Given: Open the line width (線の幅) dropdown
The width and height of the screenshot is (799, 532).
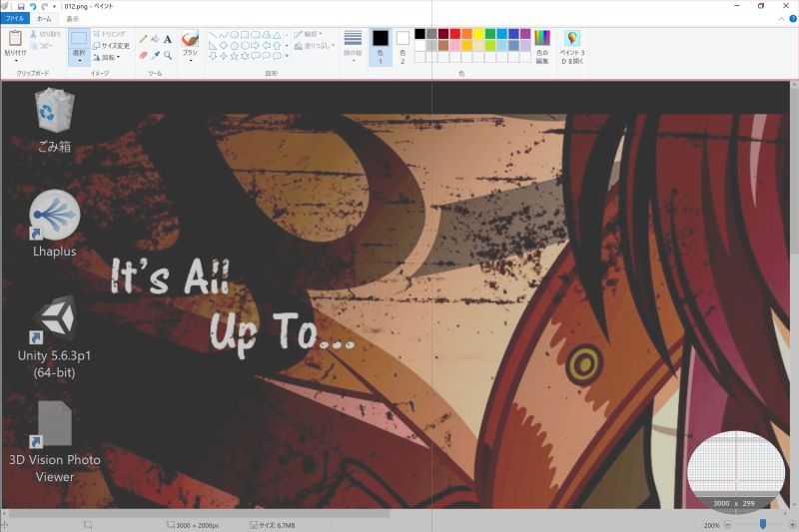Looking at the screenshot, I should click(x=353, y=47).
